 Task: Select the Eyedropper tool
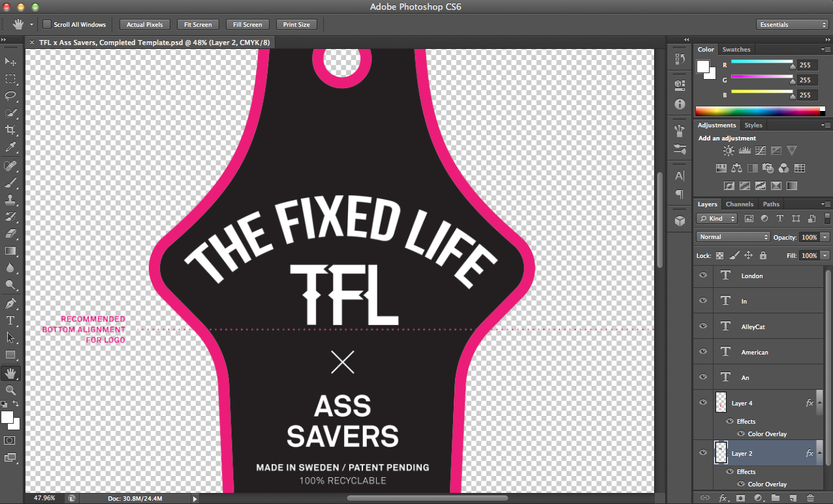pyautogui.click(x=10, y=148)
